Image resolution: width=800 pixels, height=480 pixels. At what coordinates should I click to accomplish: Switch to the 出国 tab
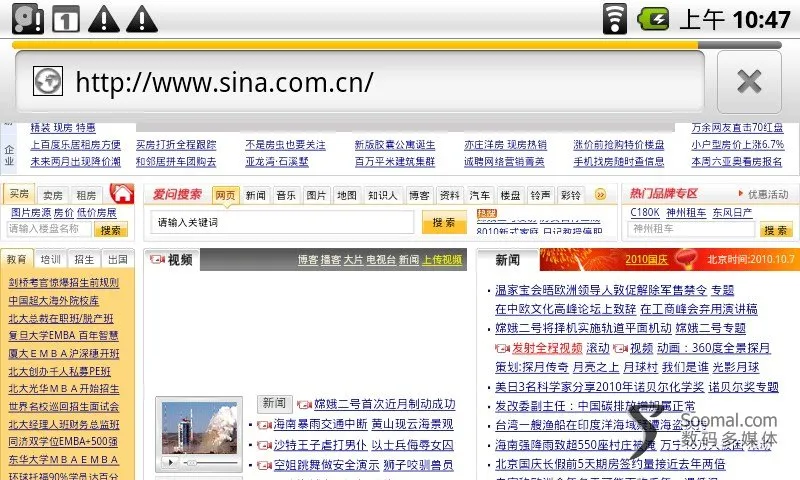[118, 260]
